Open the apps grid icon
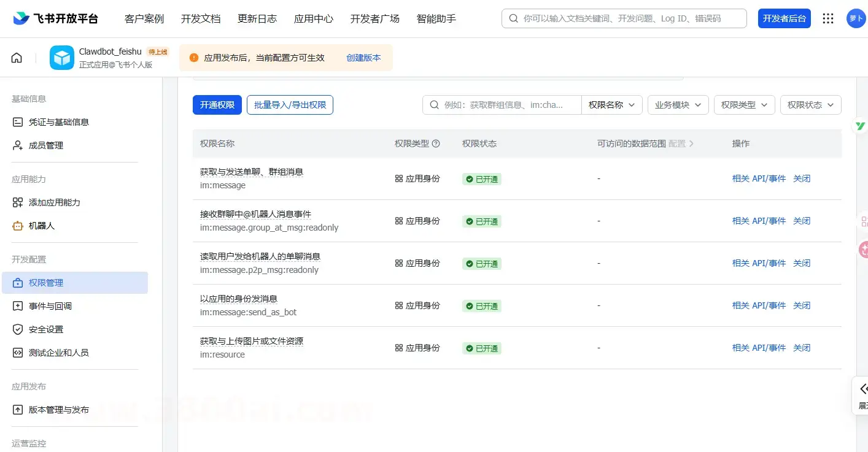The height and width of the screenshot is (452, 868). coord(828,18)
